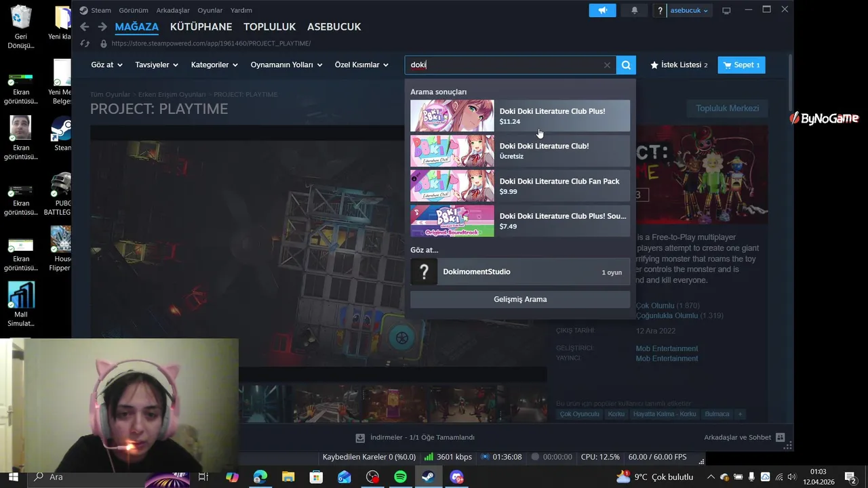Image resolution: width=868 pixels, height=488 pixels.
Task: Expand the Göz at store dropdown
Action: [107, 65]
